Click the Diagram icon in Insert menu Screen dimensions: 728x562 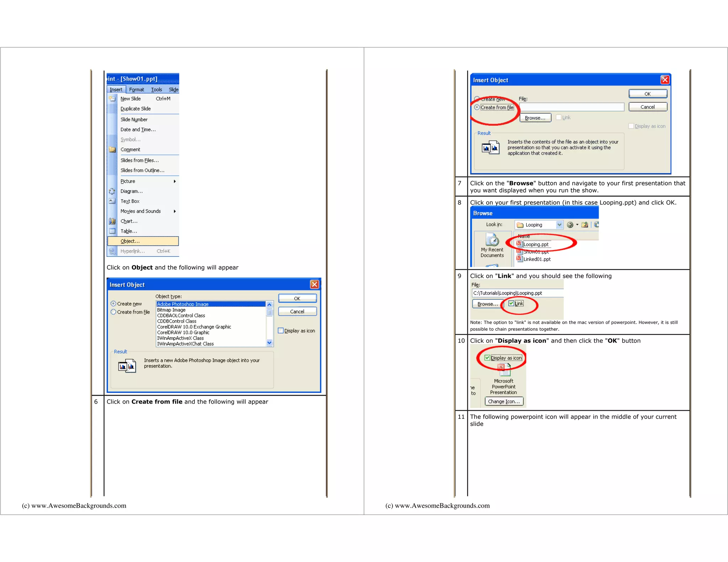112,191
